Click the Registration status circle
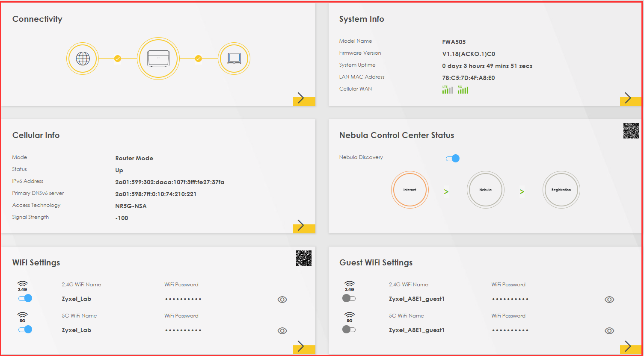The width and height of the screenshot is (644, 356). click(561, 189)
